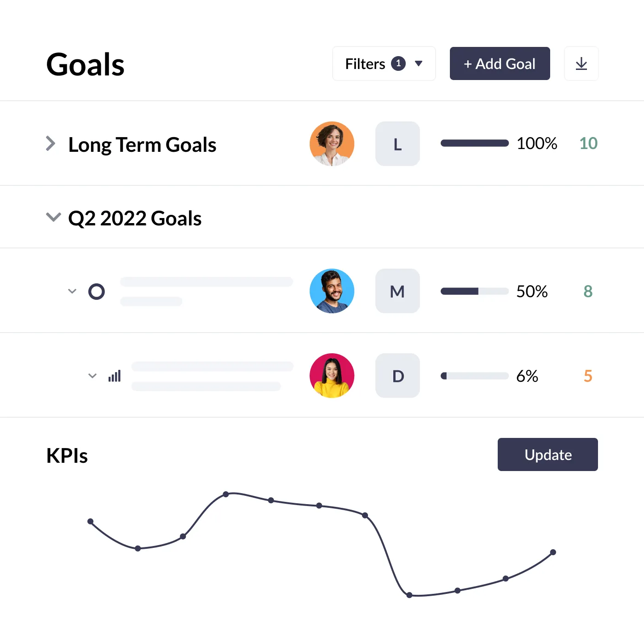Click the 100% progress bar on Long Term Goals
This screenshot has height=644, width=644.
coord(474,144)
